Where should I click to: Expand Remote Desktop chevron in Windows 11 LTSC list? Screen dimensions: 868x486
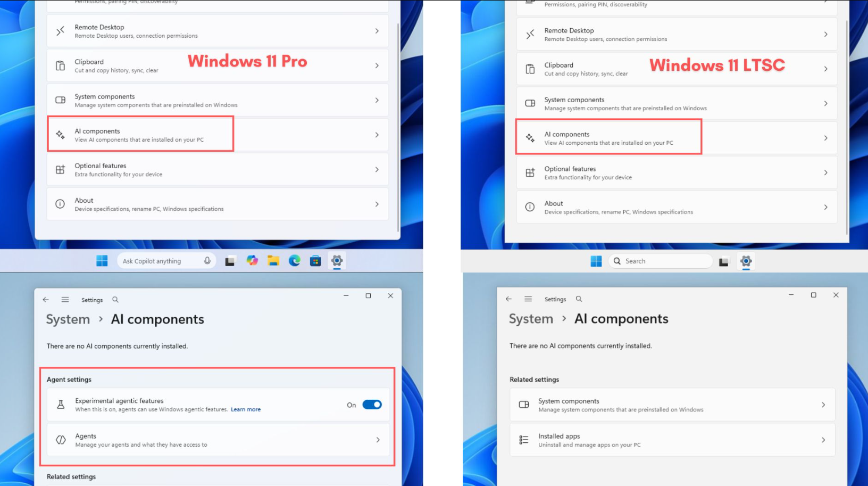coord(826,34)
